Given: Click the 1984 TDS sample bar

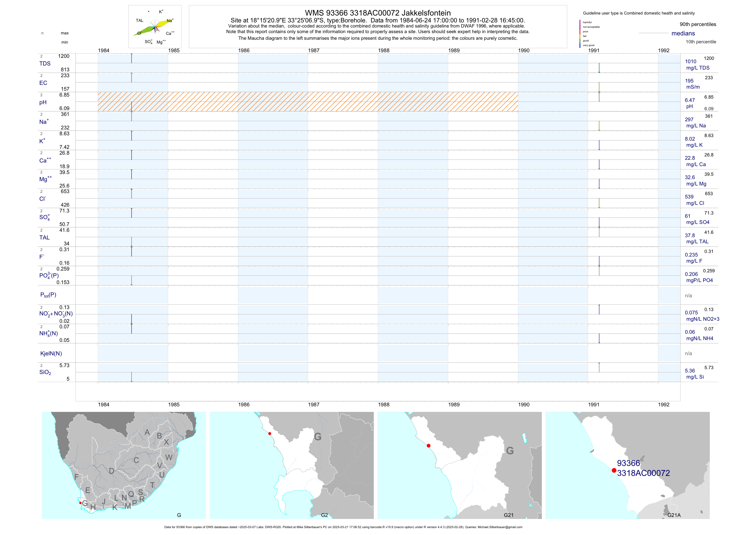Looking at the screenshot, I should [131, 58].
